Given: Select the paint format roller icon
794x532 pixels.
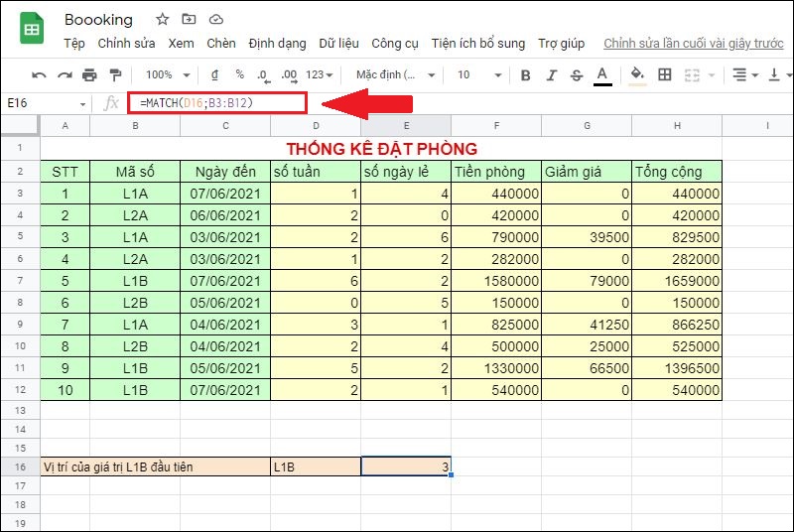Looking at the screenshot, I should click(115, 75).
